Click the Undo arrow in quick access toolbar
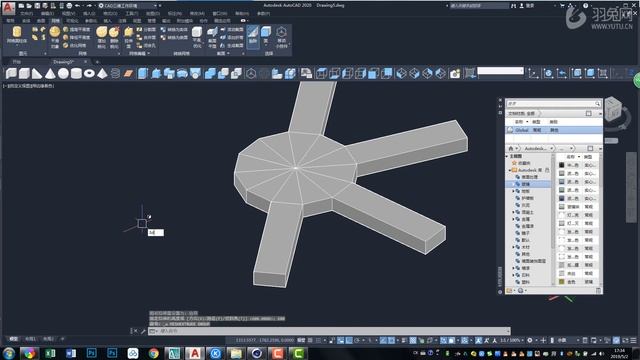 click(x=77, y=6)
